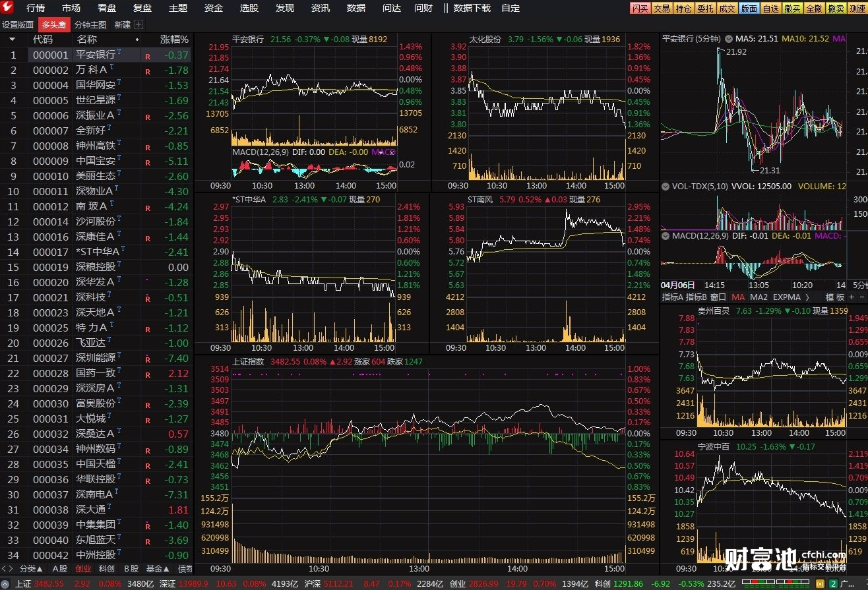
Task: Click 模板 template button
Action: (x=835, y=297)
